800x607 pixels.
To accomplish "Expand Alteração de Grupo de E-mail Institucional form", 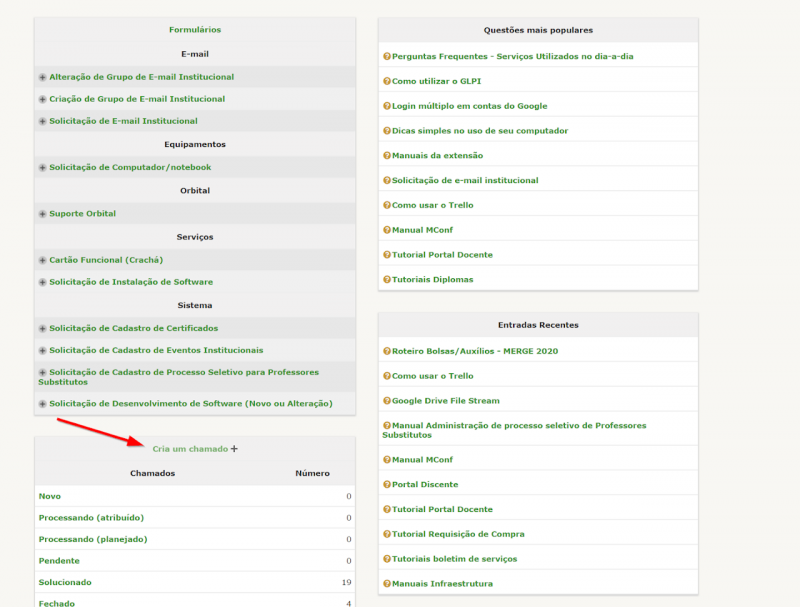I will (x=42, y=77).
